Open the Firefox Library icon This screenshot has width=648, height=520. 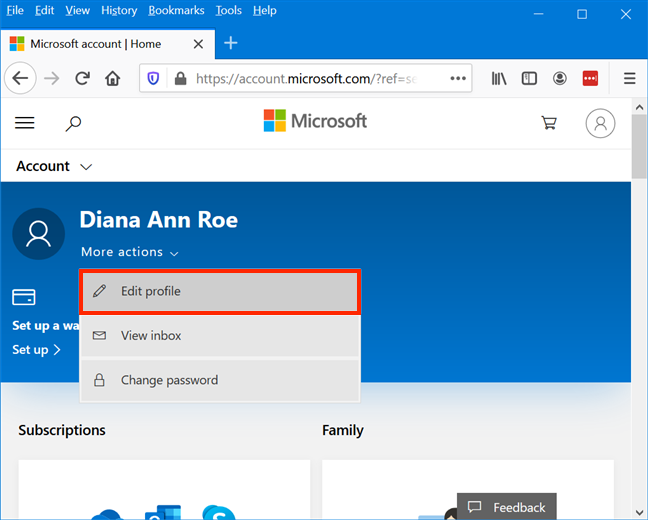click(499, 78)
